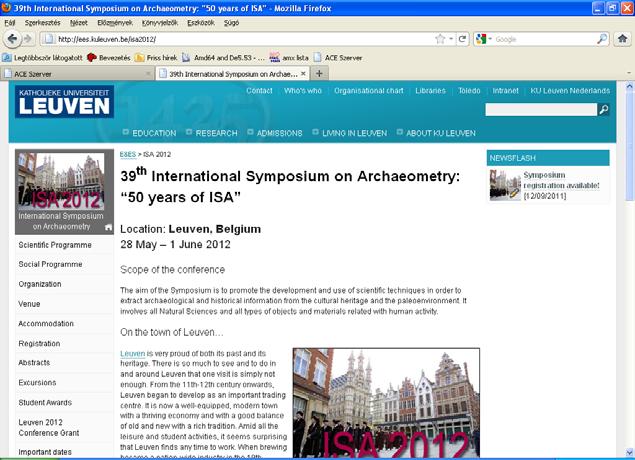Open the Organisational chart link

pyautogui.click(x=369, y=91)
